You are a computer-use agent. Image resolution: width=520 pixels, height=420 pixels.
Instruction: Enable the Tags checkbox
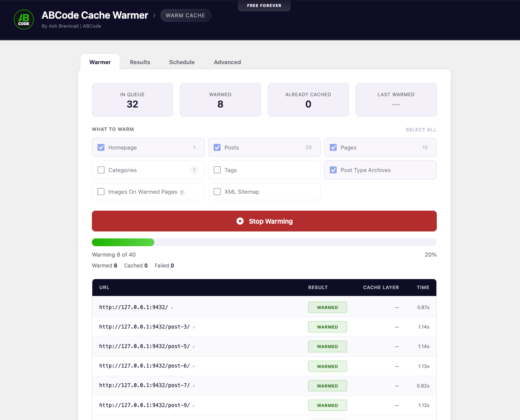pos(217,170)
